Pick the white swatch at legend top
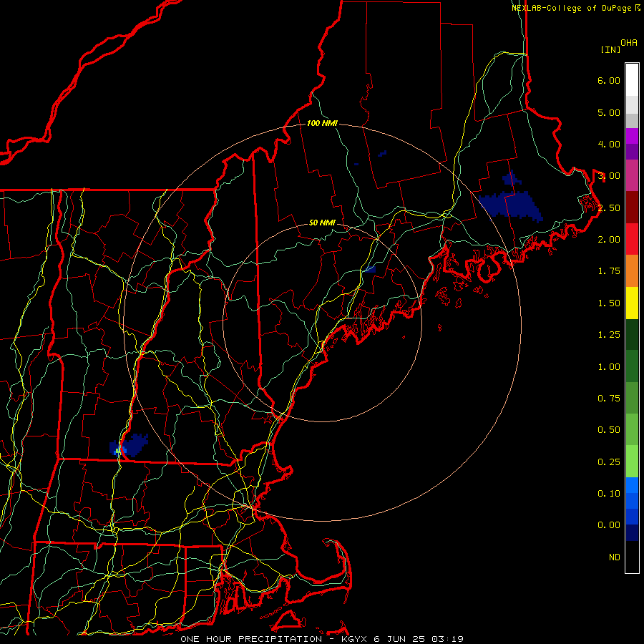 (x=632, y=79)
